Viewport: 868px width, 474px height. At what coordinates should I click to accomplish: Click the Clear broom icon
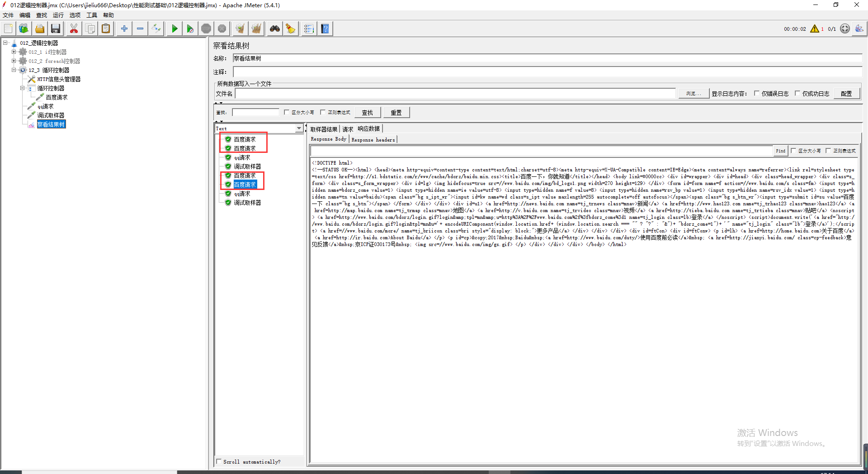coord(240,28)
